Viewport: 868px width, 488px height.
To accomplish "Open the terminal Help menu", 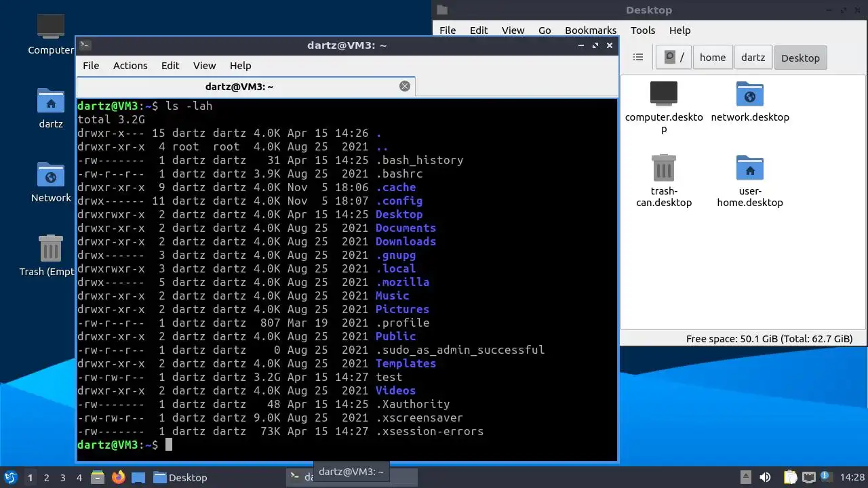I will (241, 66).
